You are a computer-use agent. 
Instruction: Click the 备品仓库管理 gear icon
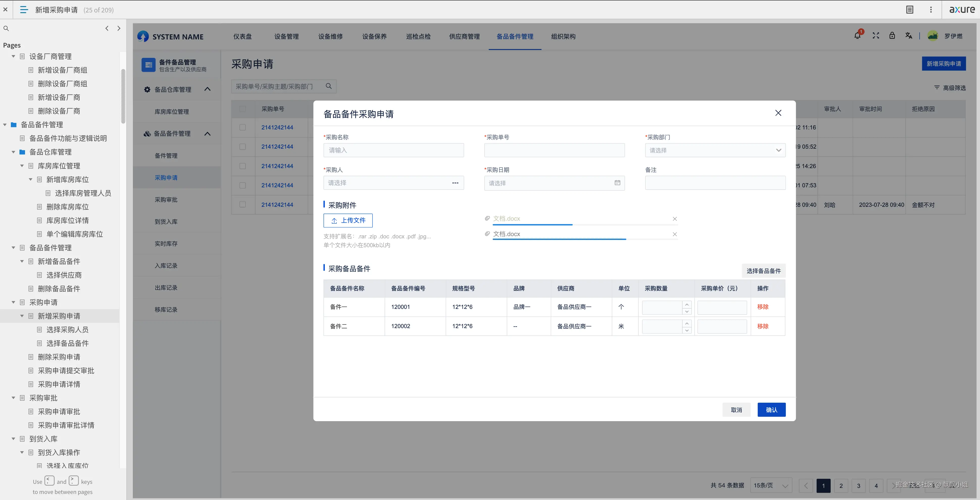coord(147,89)
